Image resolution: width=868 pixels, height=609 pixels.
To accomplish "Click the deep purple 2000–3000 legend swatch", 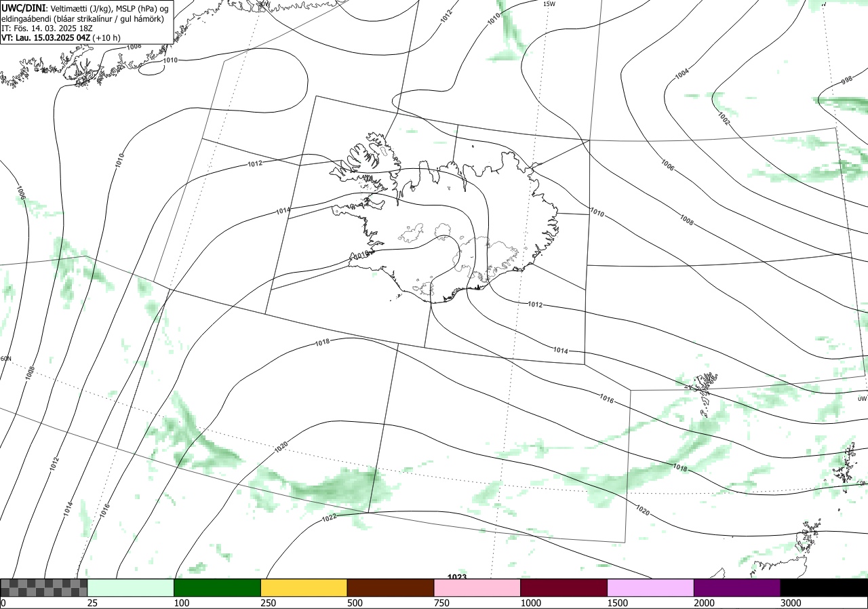I will 737,587.
